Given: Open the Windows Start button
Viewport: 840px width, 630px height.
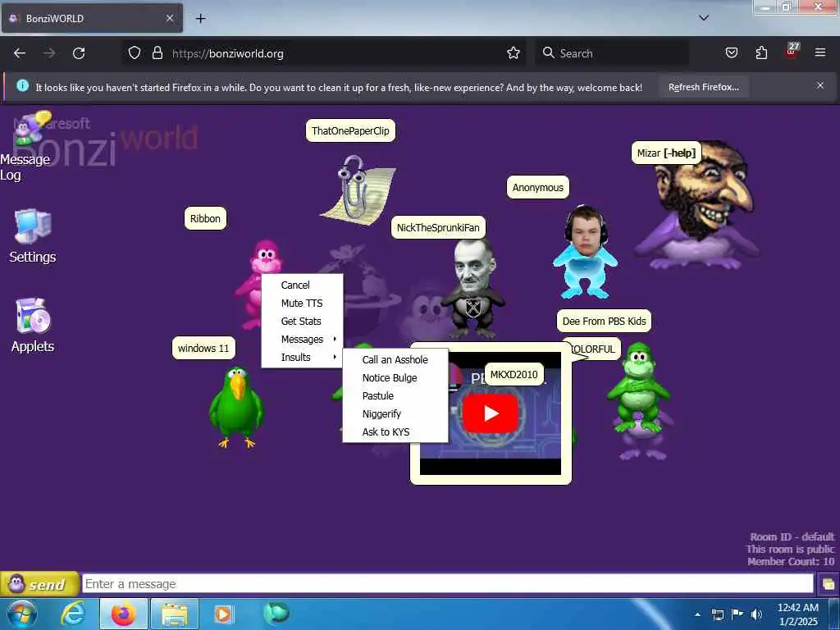Looking at the screenshot, I should 22,614.
